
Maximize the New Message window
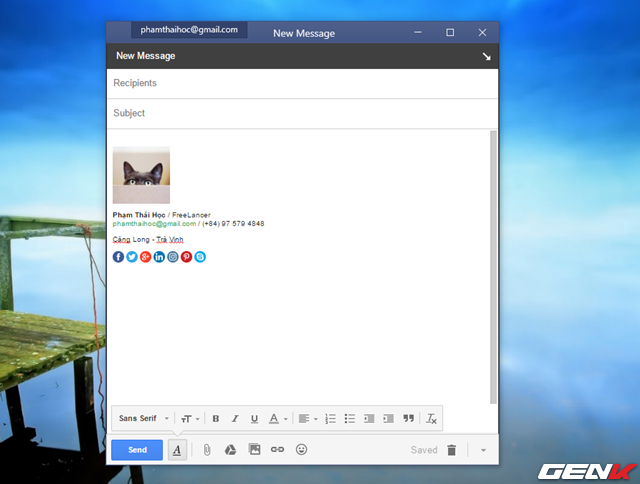pyautogui.click(x=450, y=32)
